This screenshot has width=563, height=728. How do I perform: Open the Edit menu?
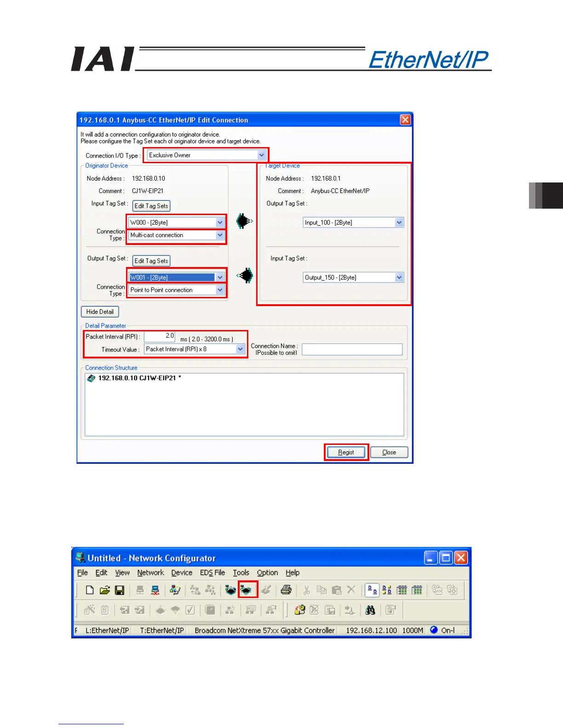101,573
